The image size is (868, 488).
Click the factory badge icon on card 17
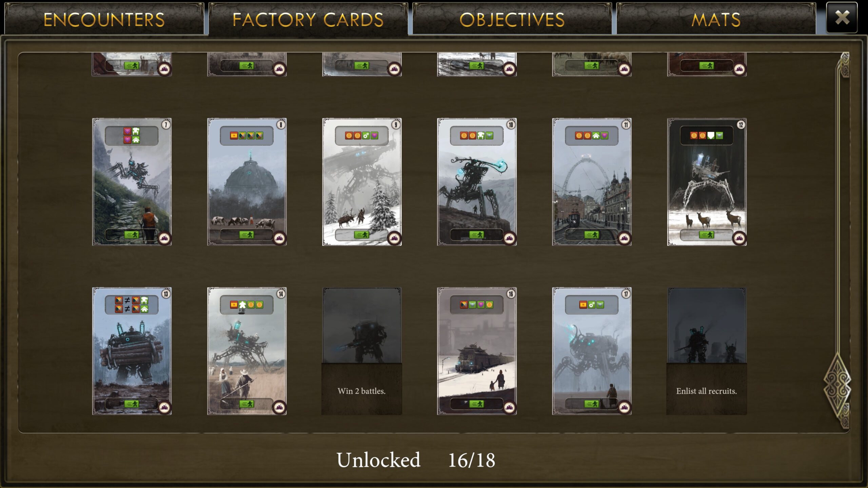[x=625, y=407]
